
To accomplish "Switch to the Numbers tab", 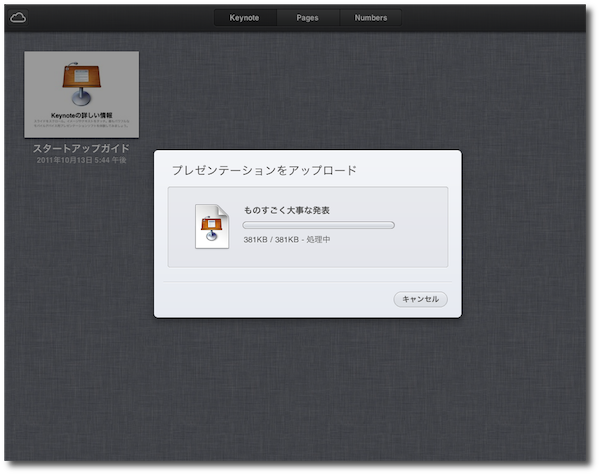I will pyautogui.click(x=370, y=18).
